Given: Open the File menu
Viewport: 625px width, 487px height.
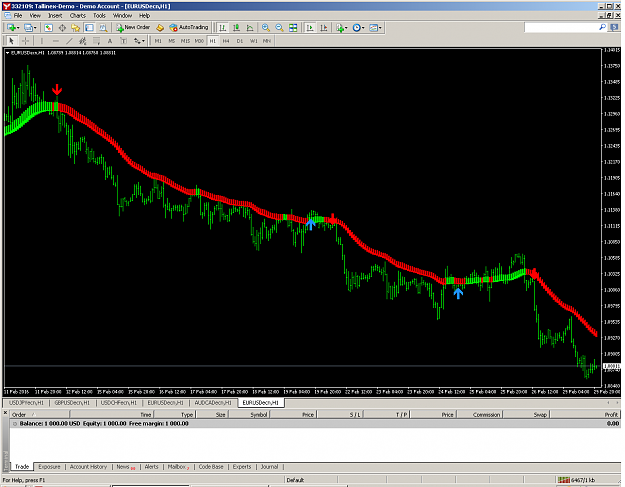Looking at the screenshot, I should click(18, 16).
